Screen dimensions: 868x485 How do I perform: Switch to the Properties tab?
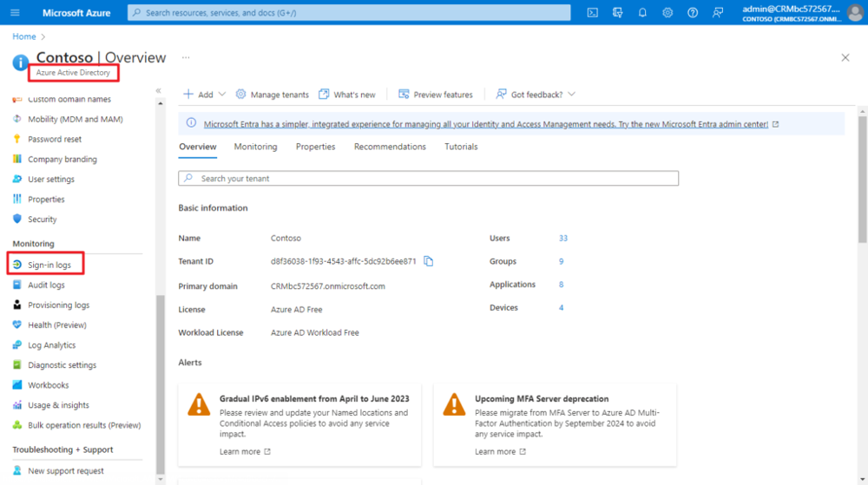pos(315,147)
